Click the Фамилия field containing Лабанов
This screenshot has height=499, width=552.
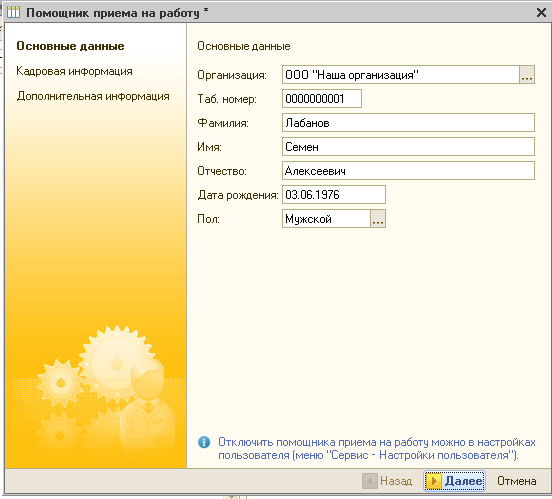[408, 123]
